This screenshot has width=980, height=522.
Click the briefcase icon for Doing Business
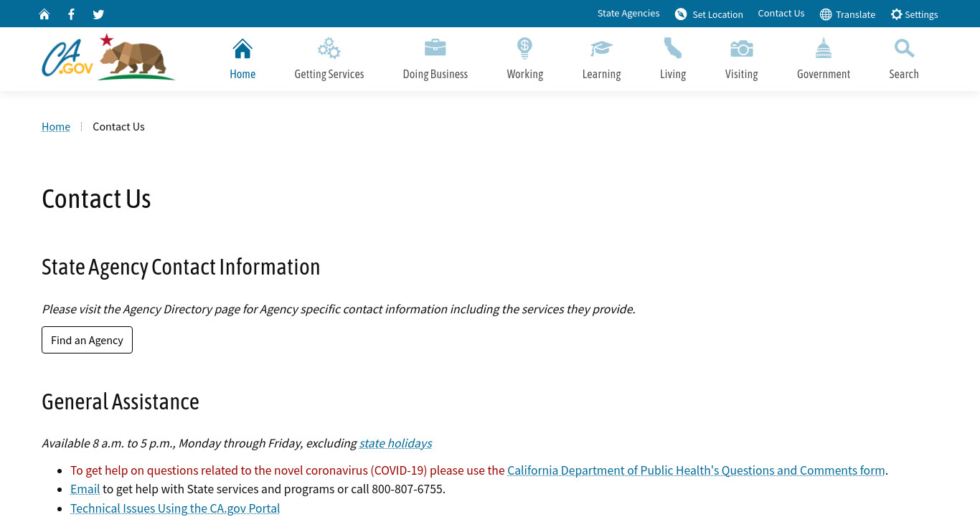(435, 48)
